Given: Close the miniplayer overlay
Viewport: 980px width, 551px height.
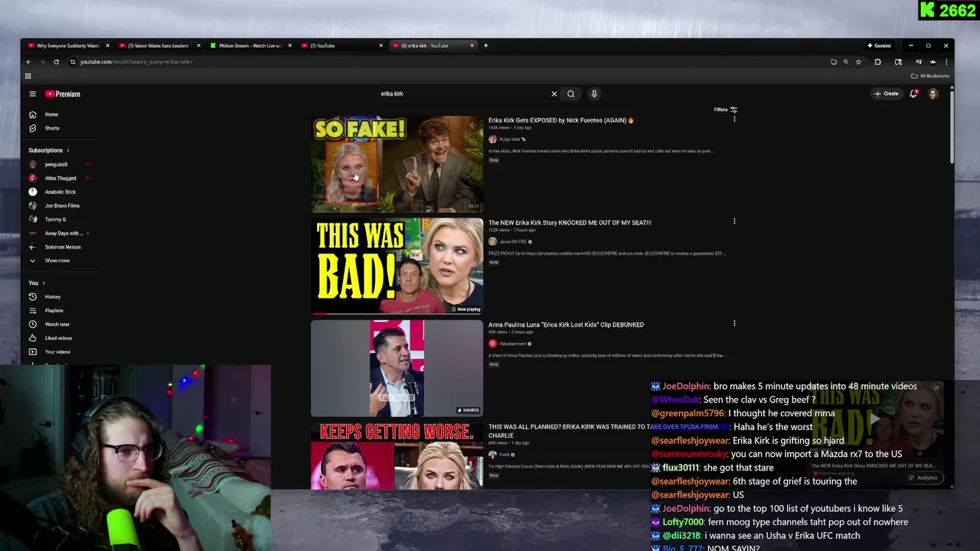Looking at the screenshot, I should (936, 388).
